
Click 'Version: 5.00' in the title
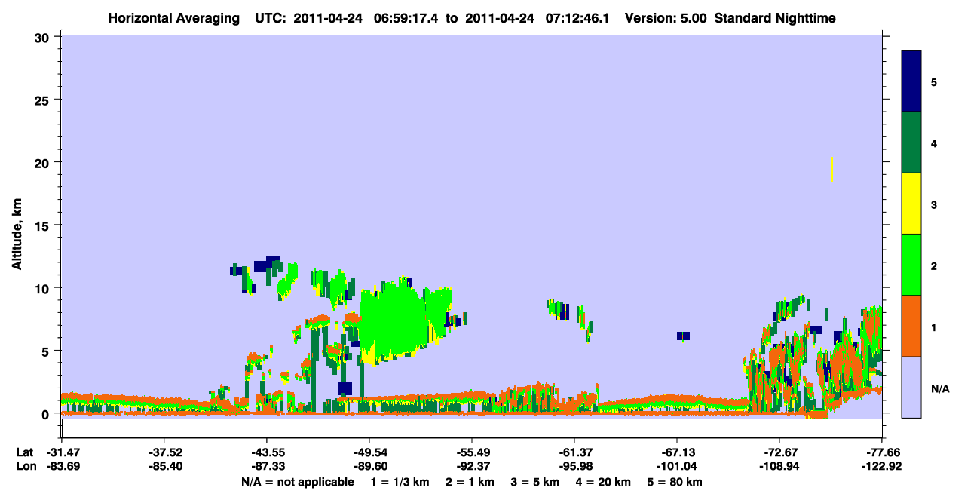664,18
